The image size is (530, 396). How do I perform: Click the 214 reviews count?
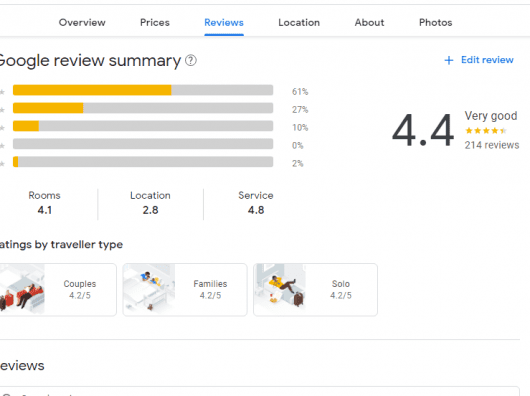pyautogui.click(x=492, y=145)
